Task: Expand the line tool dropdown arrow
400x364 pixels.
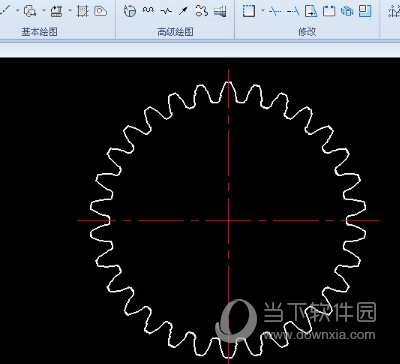Action: pyautogui.click(x=17, y=11)
